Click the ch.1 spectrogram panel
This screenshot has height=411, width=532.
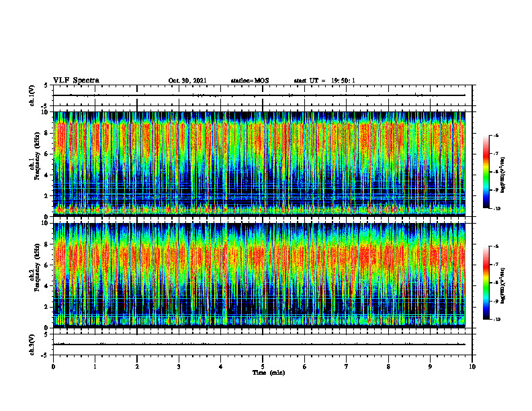pos(259,164)
